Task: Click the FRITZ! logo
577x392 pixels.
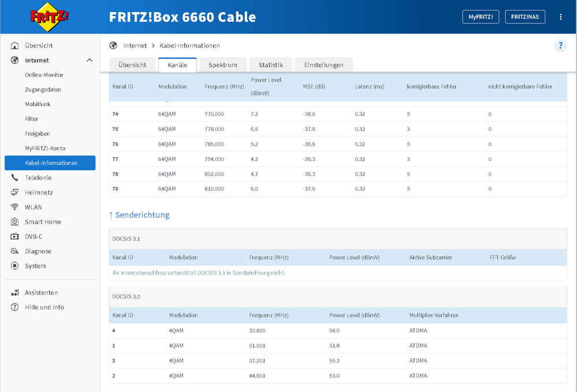Action: 49,17
